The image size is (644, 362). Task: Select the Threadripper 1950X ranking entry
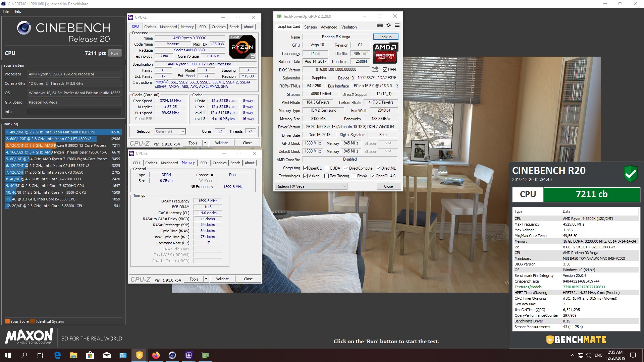point(63,152)
